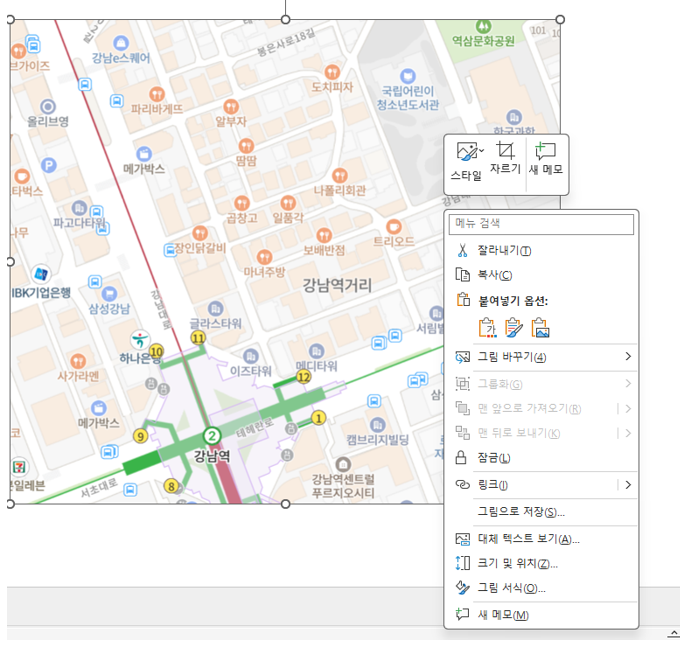Screen dimensions: 680x651
Task: Add a new comment from mini toolbar (새 메모)
Action: [x=546, y=158]
